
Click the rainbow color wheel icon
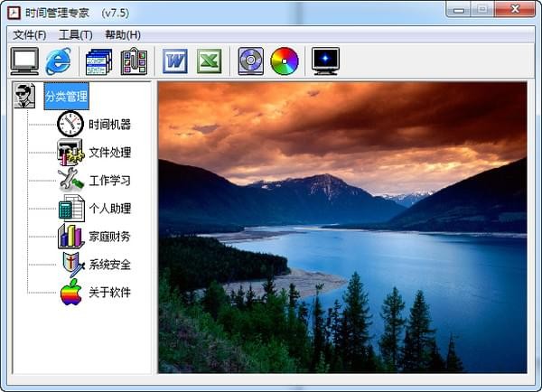pos(285,61)
